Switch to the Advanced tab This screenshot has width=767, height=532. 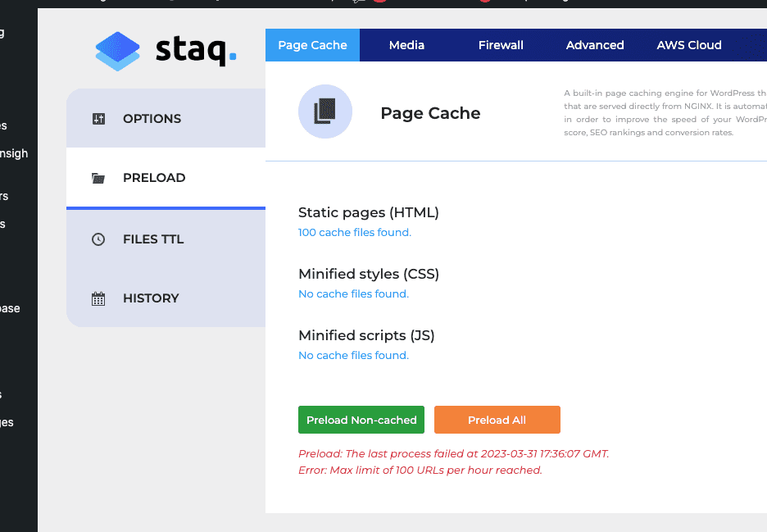pyautogui.click(x=595, y=45)
